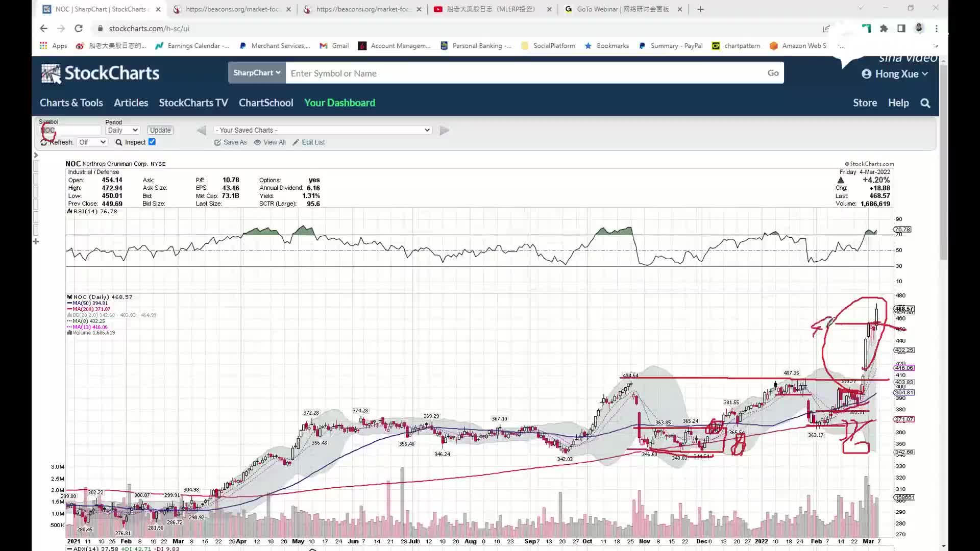Go to the ChartSchool menu item
Viewport: 980px width, 551px height.
click(266, 103)
